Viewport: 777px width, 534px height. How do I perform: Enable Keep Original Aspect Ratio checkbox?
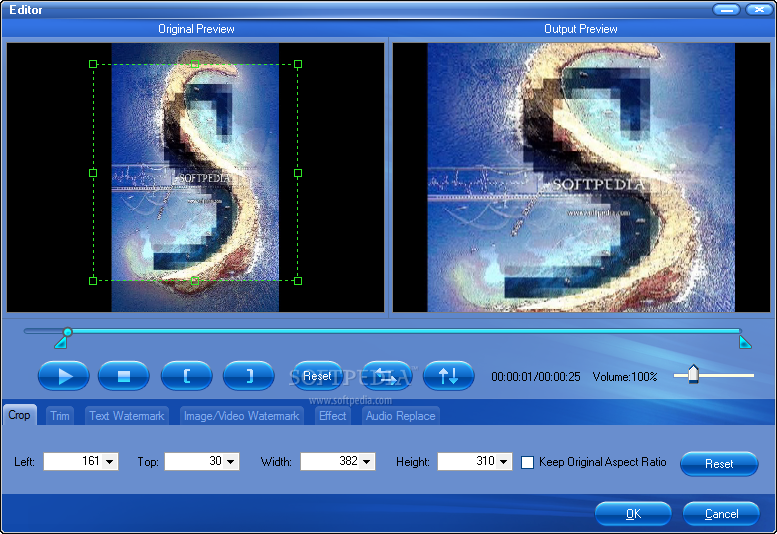pyautogui.click(x=528, y=462)
